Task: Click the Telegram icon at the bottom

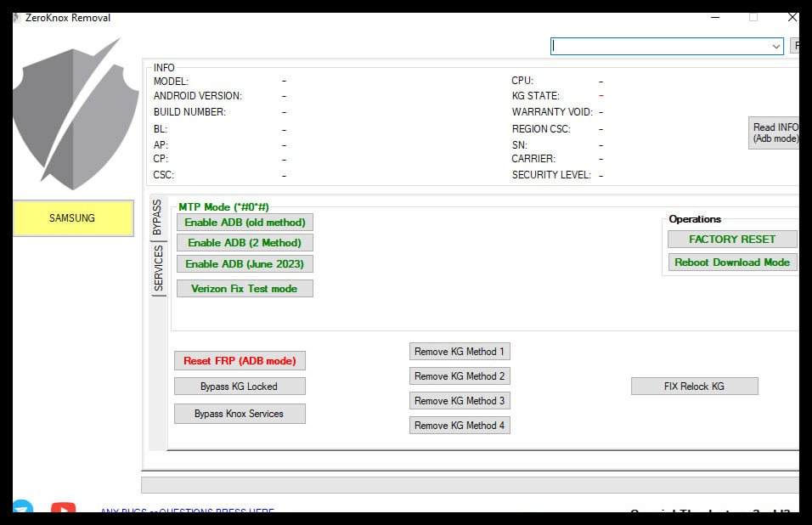Action: coord(22,505)
